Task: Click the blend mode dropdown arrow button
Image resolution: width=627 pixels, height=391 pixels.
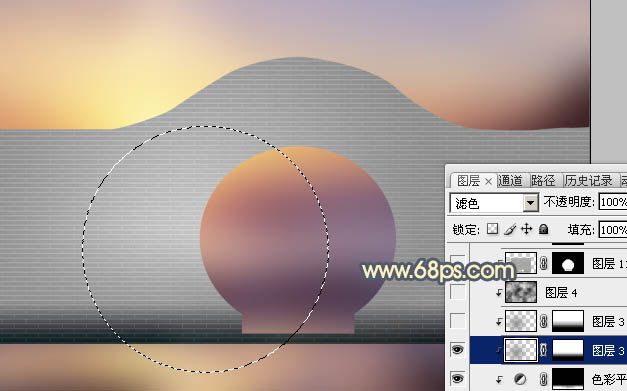Action: [531, 203]
